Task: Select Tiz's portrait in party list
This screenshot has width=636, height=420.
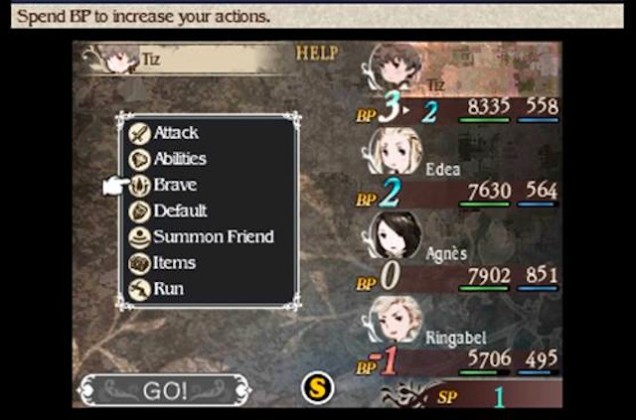Action: tap(395, 67)
